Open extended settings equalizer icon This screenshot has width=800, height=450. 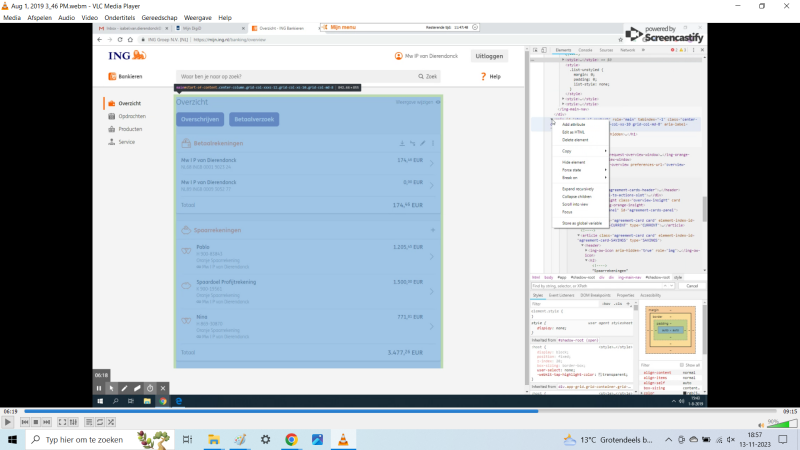(74, 423)
